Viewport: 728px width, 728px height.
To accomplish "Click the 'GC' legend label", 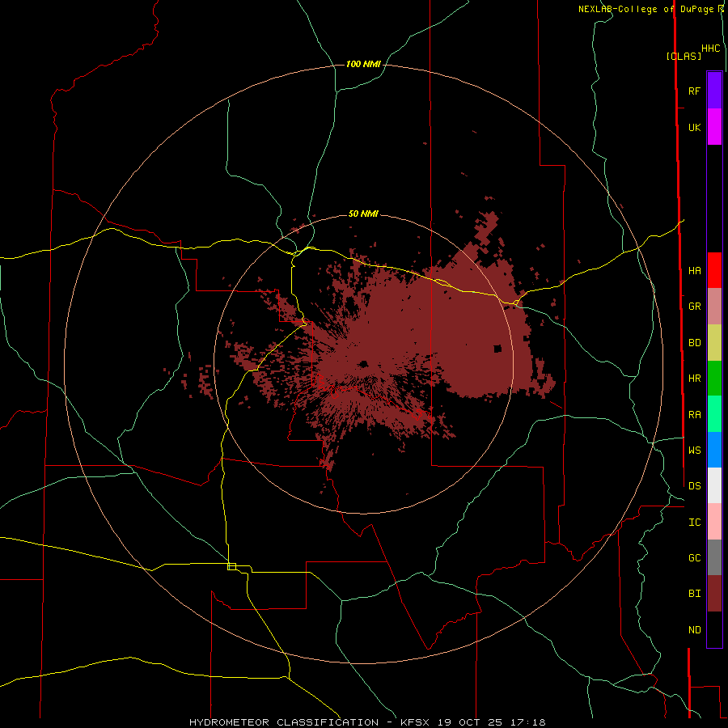I will pos(694,558).
